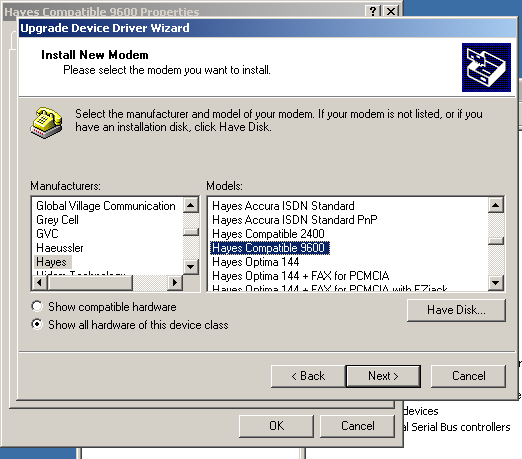Close the Hayes Compatible 9600 Properties window
The image size is (522, 459).
(391, 11)
